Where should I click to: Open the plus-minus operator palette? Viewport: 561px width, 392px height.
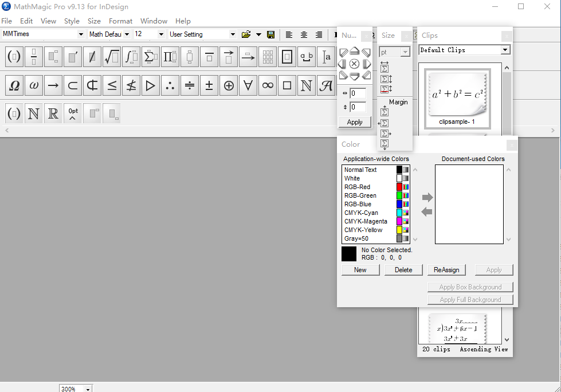[209, 85]
